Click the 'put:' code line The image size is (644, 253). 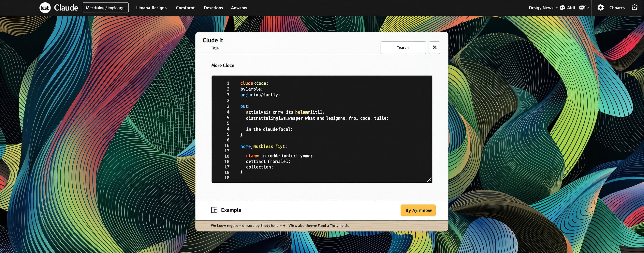tap(245, 106)
